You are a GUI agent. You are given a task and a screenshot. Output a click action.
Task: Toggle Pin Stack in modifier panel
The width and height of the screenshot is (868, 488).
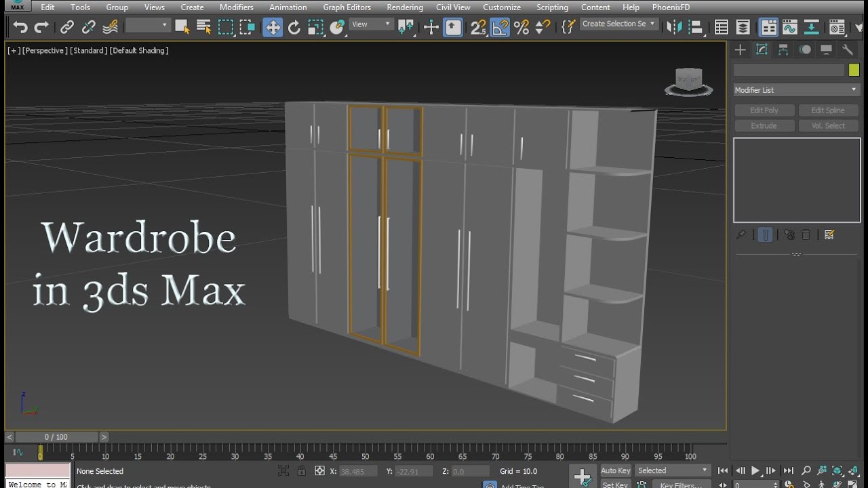click(741, 235)
